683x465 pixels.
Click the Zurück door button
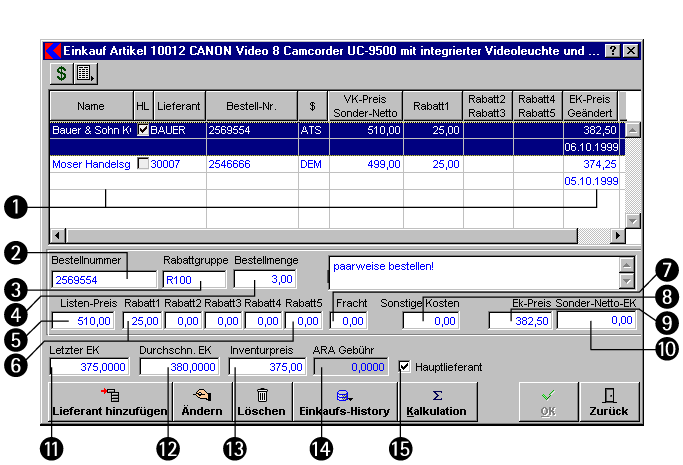point(609,402)
